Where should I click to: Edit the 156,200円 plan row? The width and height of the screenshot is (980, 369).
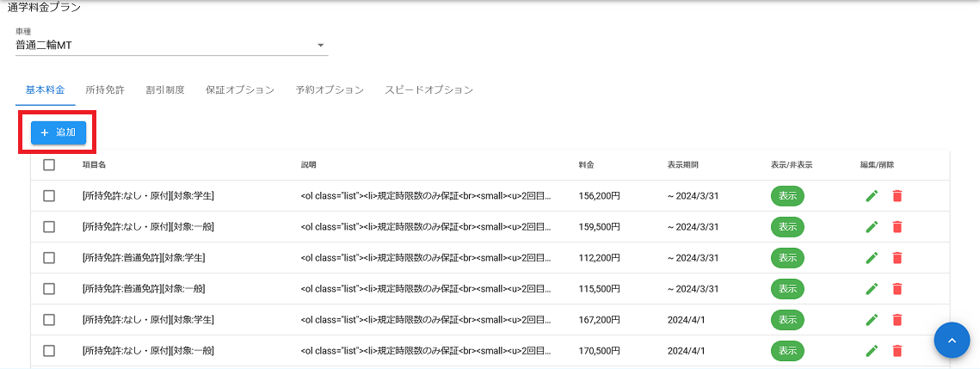click(872, 196)
